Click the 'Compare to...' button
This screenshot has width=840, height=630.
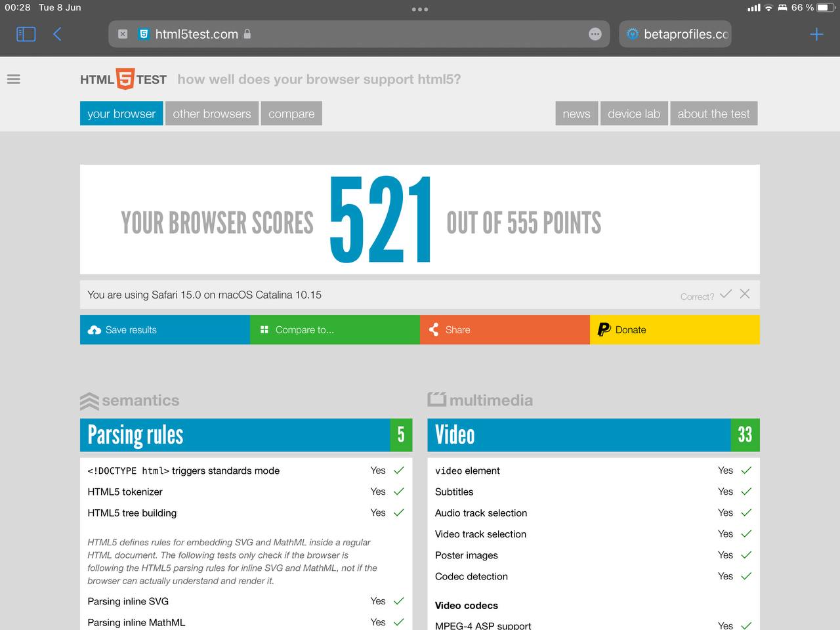click(335, 329)
